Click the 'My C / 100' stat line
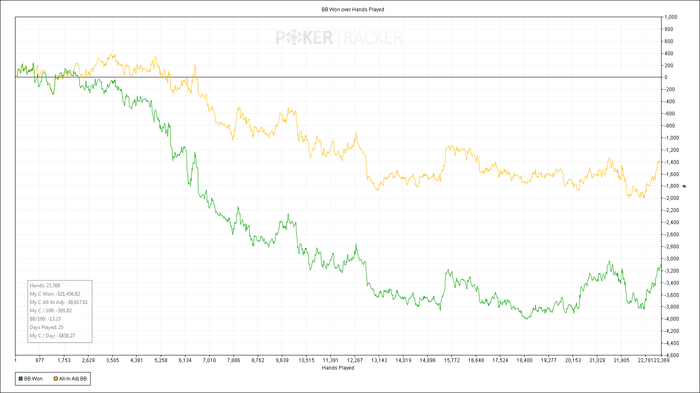700x393 pixels. click(x=50, y=310)
